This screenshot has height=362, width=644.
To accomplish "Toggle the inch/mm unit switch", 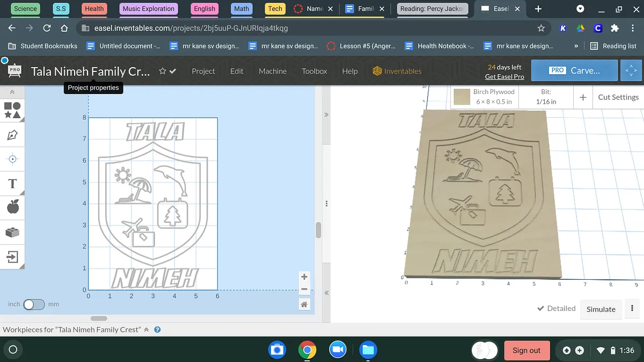I will click(x=33, y=305).
